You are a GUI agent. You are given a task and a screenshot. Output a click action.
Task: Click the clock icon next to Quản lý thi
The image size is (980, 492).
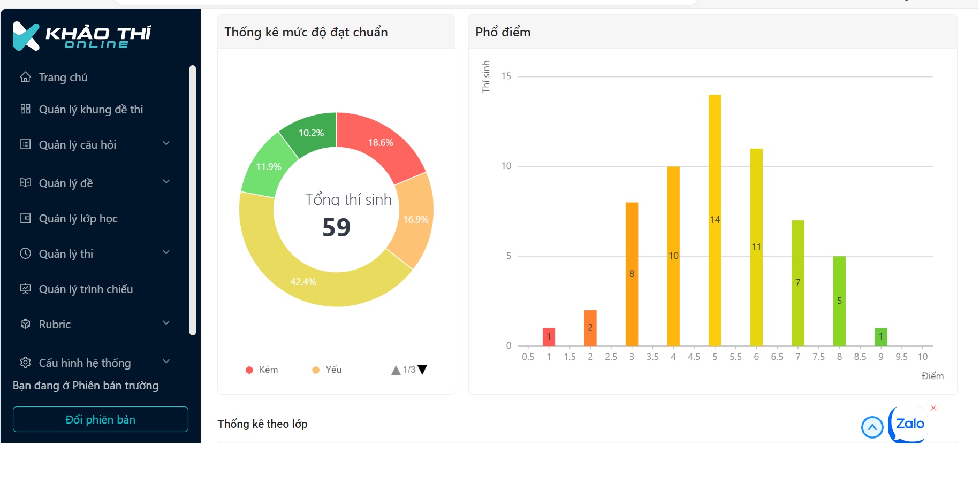pyautogui.click(x=25, y=253)
